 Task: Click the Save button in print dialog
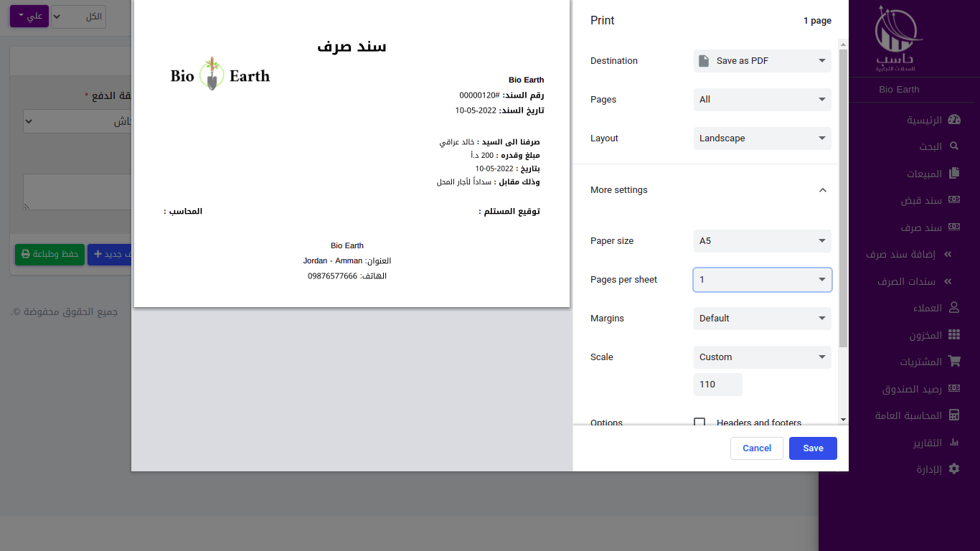pyautogui.click(x=813, y=448)
